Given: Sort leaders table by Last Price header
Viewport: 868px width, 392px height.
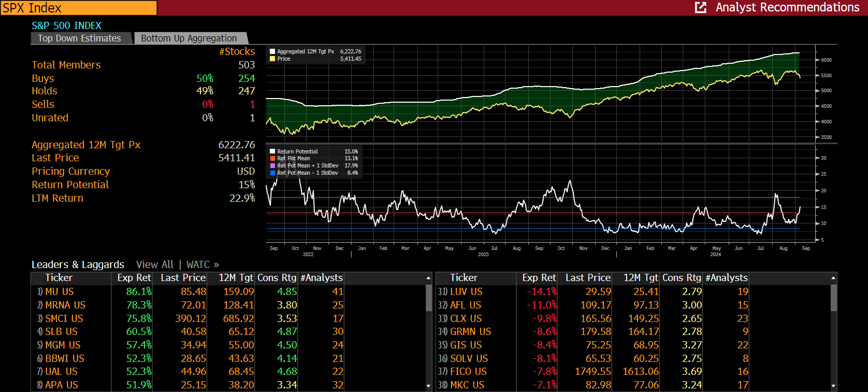Looking at the screenshot, I should coord(181,278).
